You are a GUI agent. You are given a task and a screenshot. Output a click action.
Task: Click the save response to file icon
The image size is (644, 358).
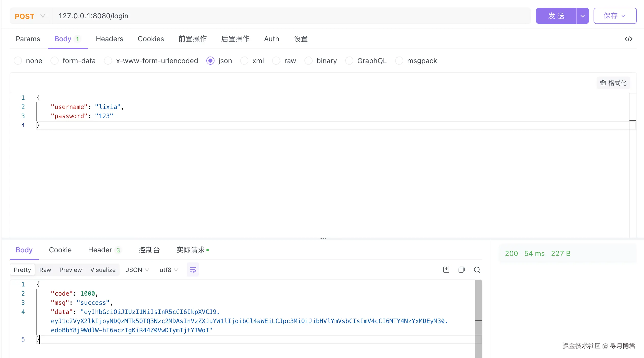446,270
